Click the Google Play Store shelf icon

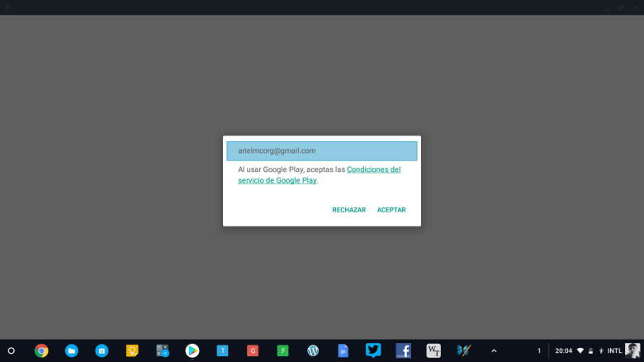pos(192,351)
